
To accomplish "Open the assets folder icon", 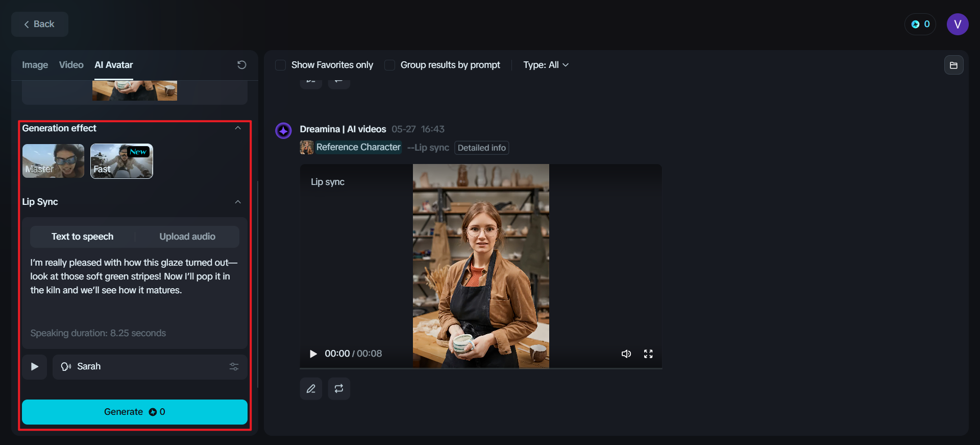I will [x=953, y=65].
